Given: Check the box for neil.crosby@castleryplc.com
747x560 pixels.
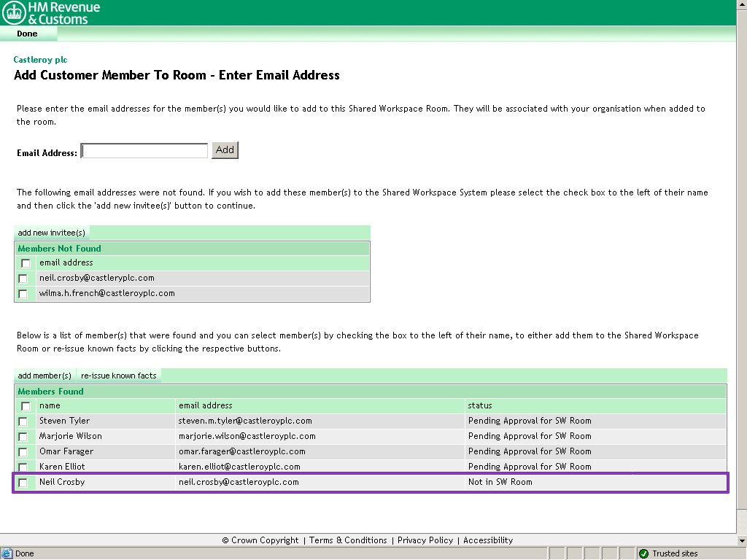Looking at the screenshot, I should [23, 279].
